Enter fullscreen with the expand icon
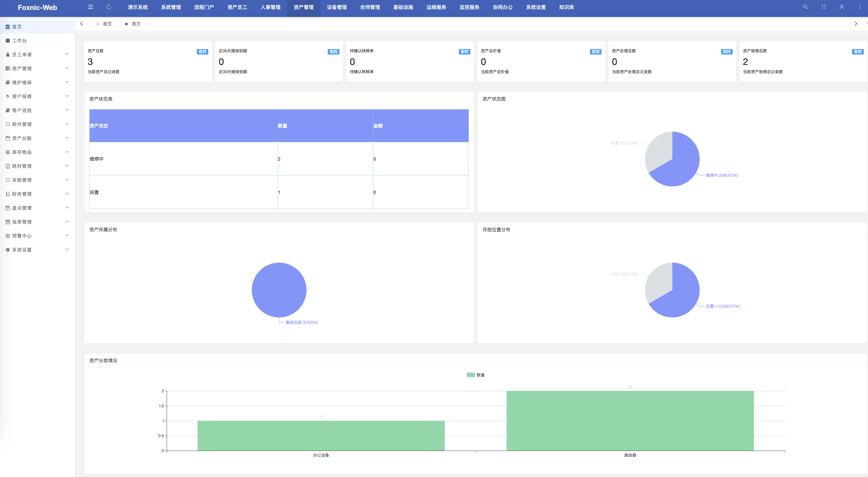868x477 pixels. (823, 7)
